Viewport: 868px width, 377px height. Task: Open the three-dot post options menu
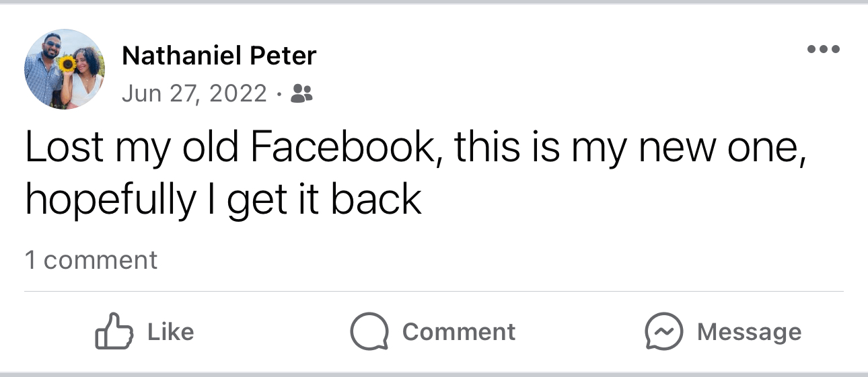[823, 49]
